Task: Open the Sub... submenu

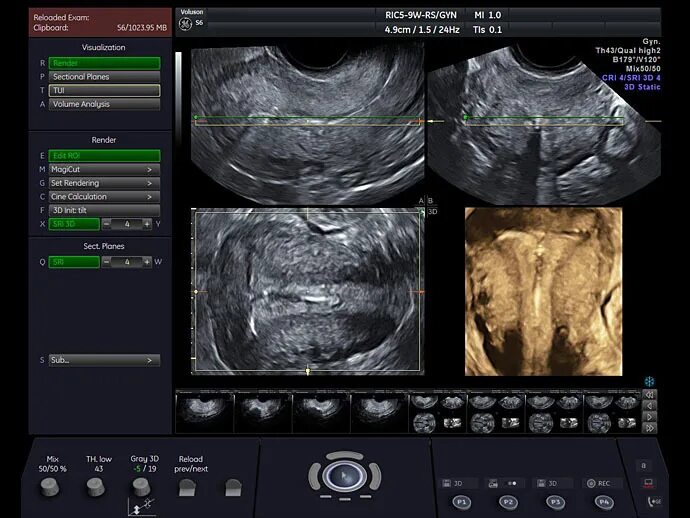Action: point(104,360)
